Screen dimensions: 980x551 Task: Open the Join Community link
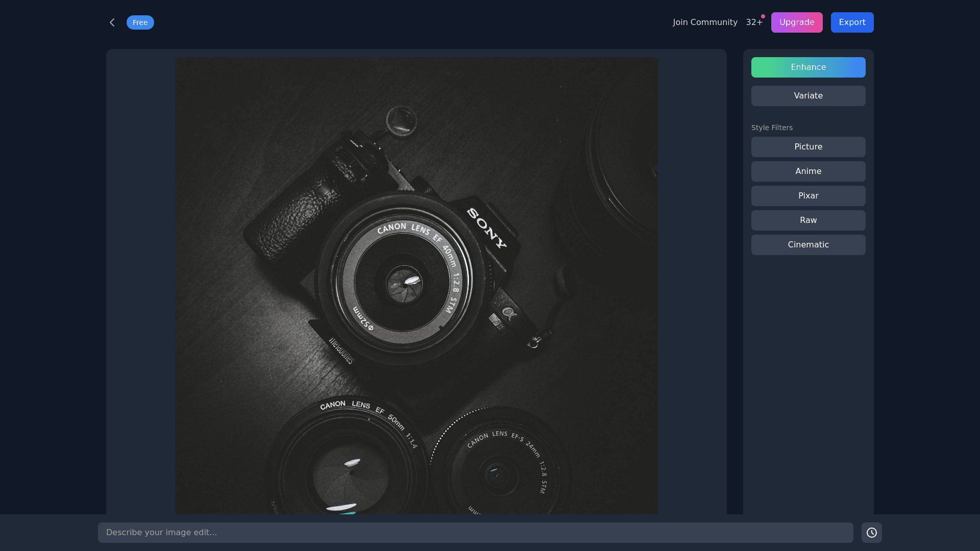[x=705, y=22]
